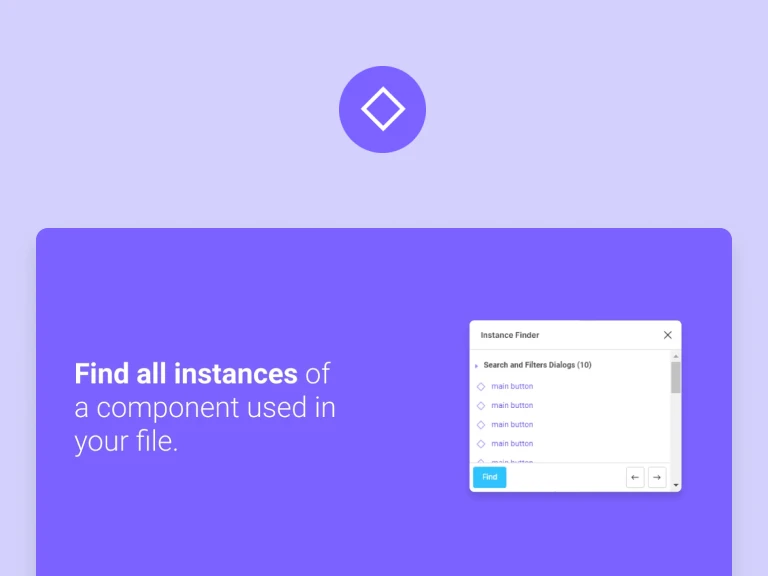Click the diamond plugin logo circle

(x=383, y=109)
